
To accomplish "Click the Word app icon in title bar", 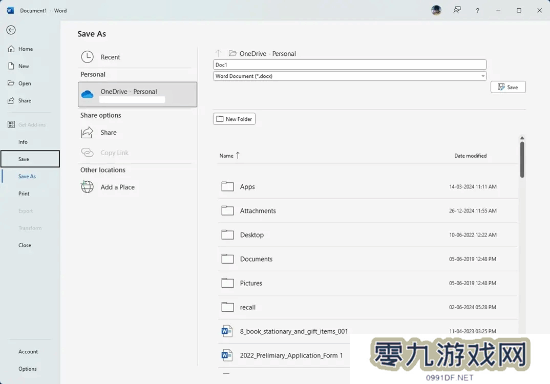I will [11, 11].
